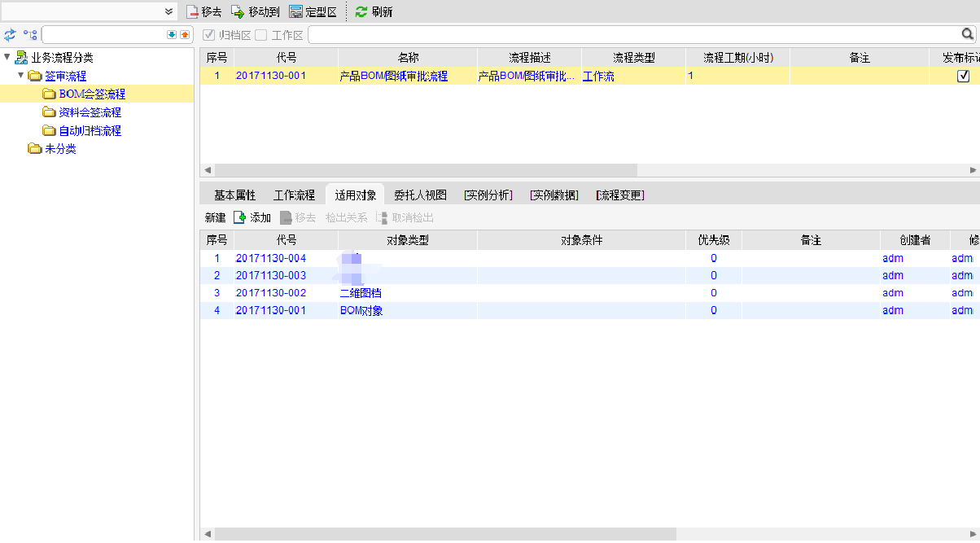This screenshot has height=543, width=980.
Task: Click the green 刷新 (Refresh) icon
Action: pos(361,12)
